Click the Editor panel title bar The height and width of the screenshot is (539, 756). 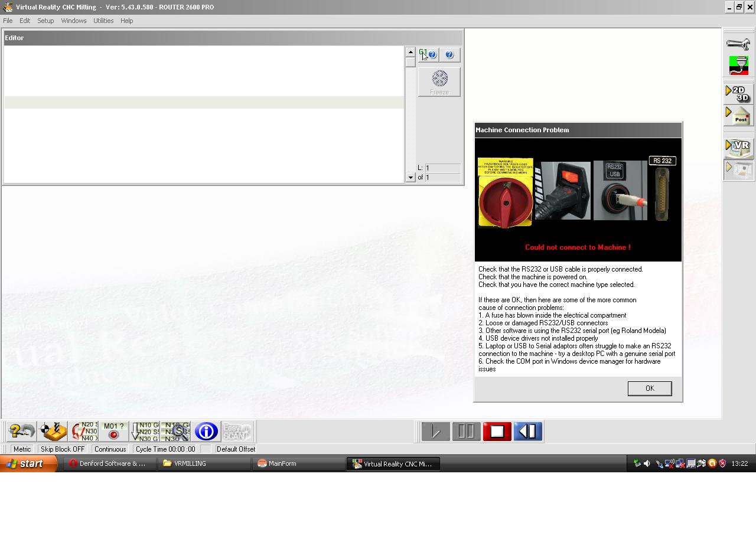tap(233, 38)
